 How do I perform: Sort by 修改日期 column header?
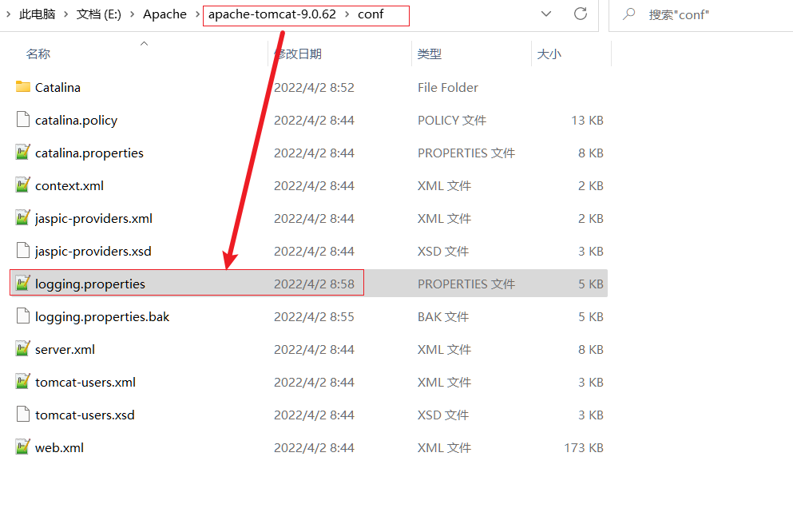click(298, 54)
